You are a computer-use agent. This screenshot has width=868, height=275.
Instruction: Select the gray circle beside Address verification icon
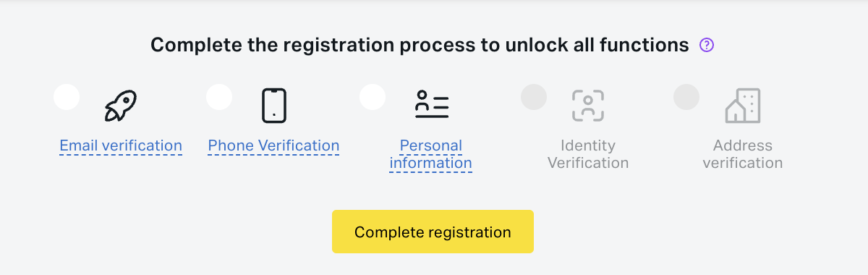(x=686, y=97)
